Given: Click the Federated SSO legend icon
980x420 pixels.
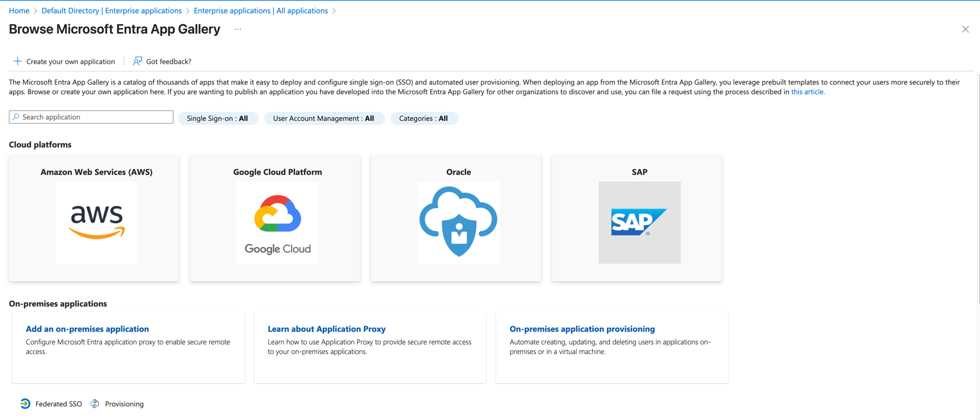Looking at the screenshot, I should coord(25,404).
